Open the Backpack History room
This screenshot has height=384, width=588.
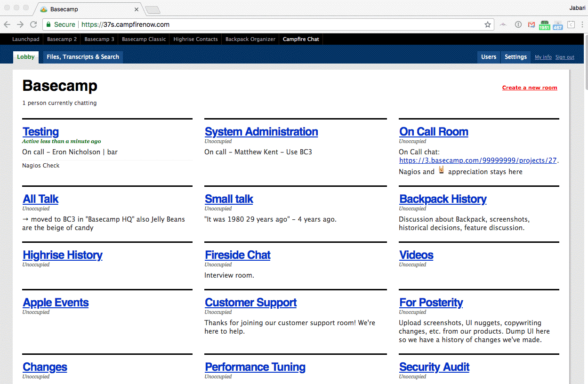click(443, 199)
